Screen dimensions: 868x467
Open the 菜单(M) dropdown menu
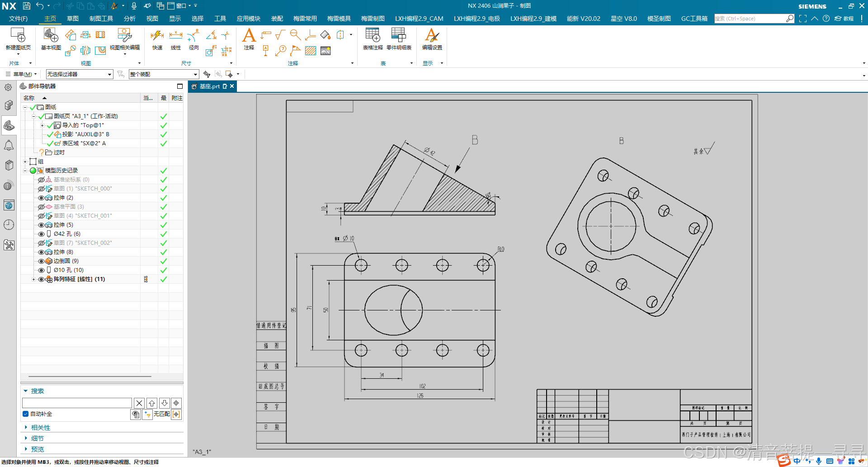(x=21, y=74)
